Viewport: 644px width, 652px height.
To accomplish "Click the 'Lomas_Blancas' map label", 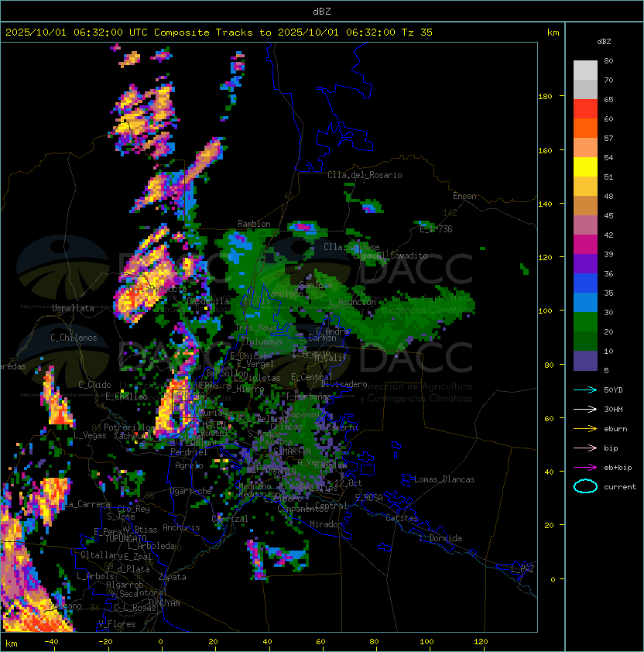I will tap(444, 479).
